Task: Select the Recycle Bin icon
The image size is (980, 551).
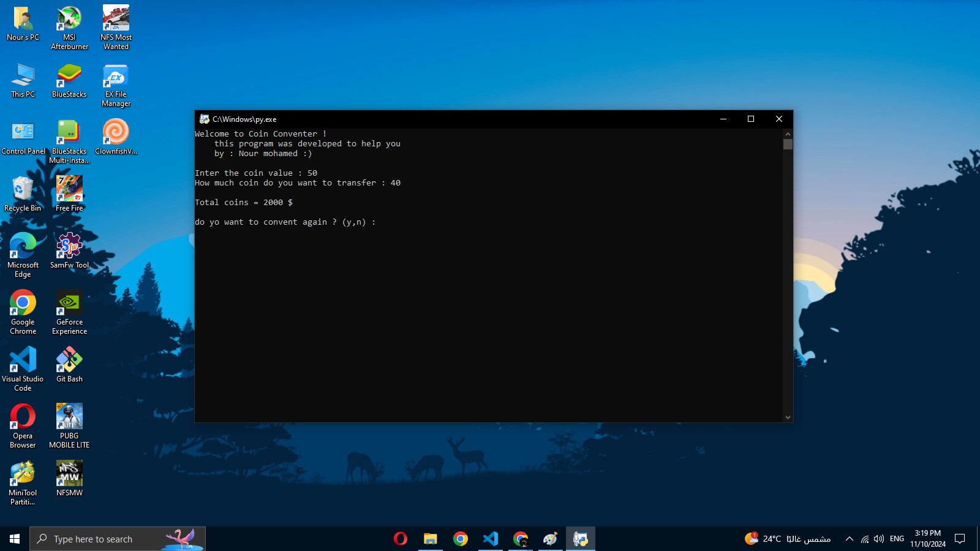Action: (x=23, y=195)
